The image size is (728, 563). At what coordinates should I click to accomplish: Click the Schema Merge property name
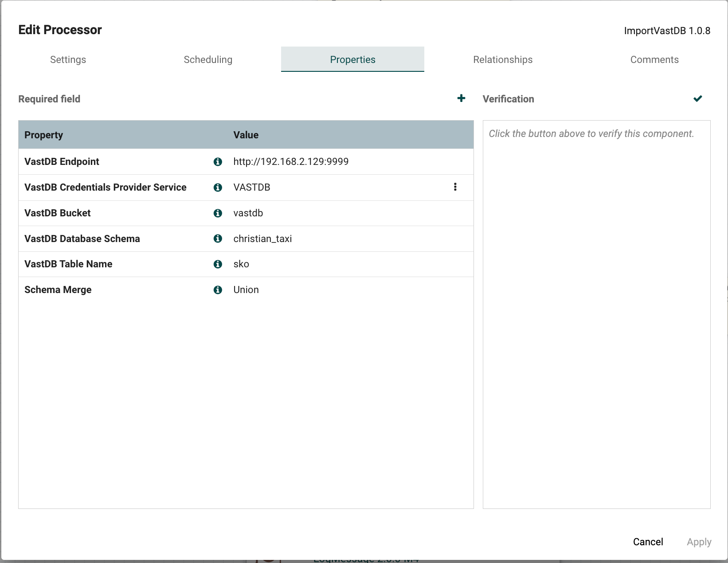tap(58, 290)
